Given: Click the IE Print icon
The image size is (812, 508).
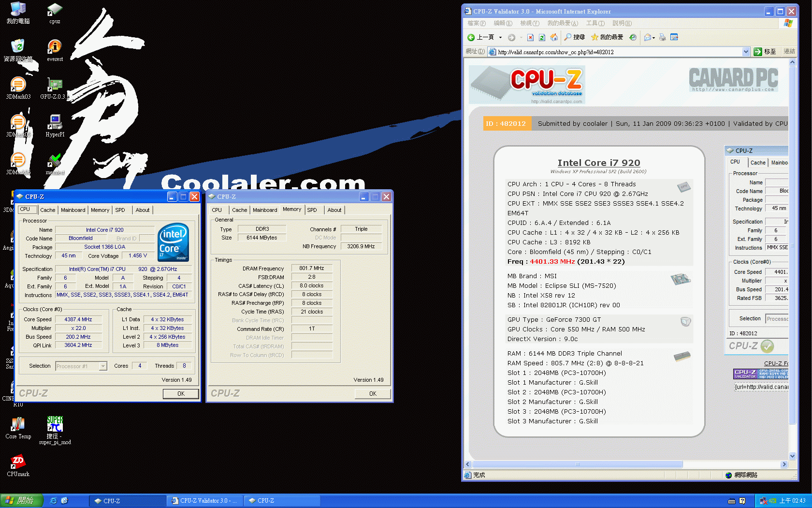Looking at the screenshot, I should (x=663, y=37).
